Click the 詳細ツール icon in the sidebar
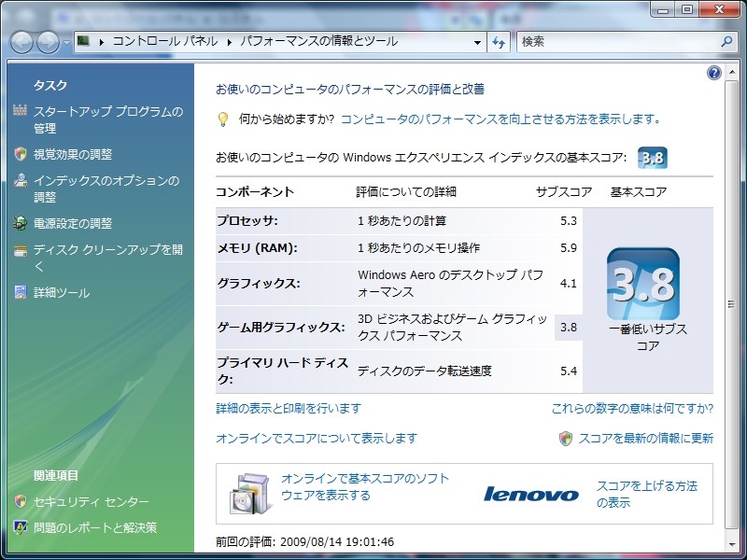747x560 pixels. tap(20, 292)
